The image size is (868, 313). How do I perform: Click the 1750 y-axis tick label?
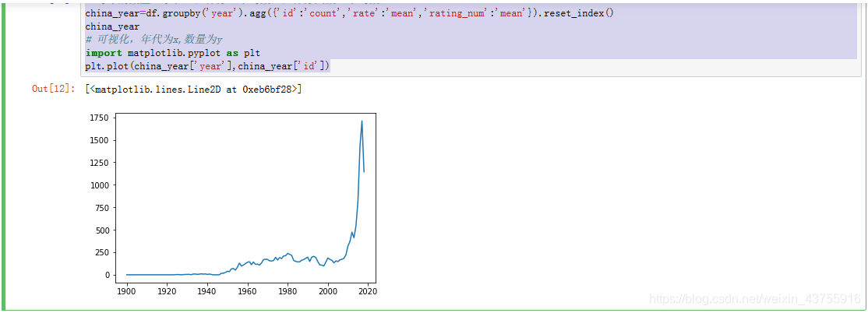(98, 118)
